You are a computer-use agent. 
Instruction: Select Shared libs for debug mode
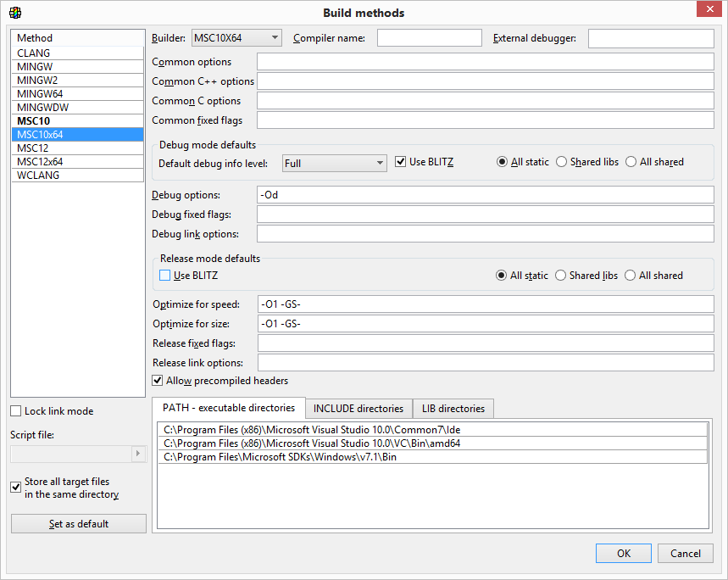(562, 162)
